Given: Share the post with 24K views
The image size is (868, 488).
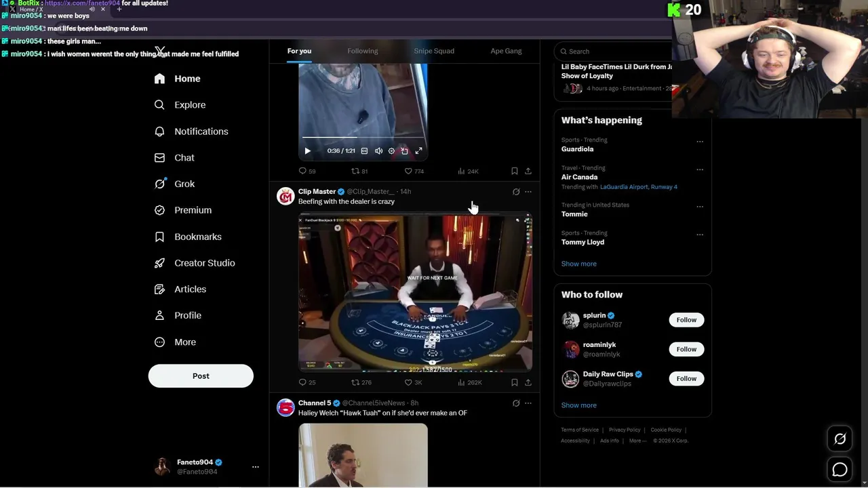Looking at the screenshot, I should tap(528, 171).
